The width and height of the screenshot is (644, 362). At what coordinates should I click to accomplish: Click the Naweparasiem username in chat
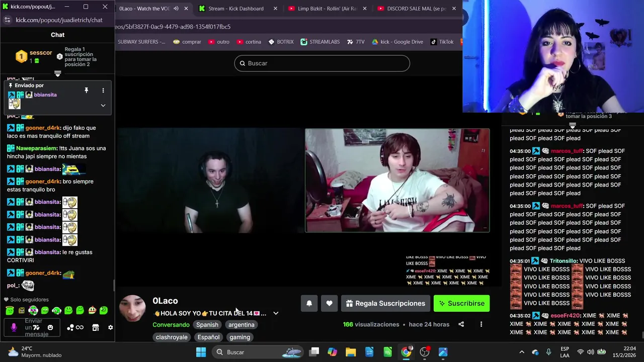[x=37, y=148]
